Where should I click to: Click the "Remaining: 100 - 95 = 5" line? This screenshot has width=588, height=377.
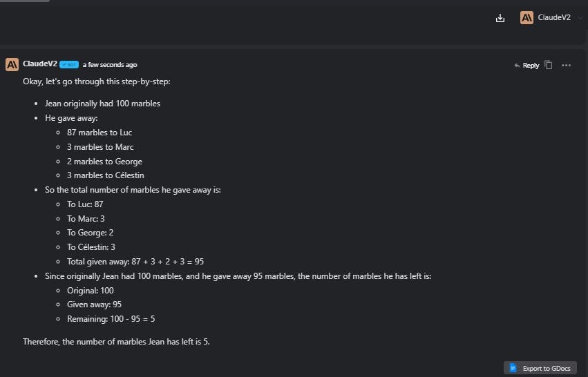point(116,319)
